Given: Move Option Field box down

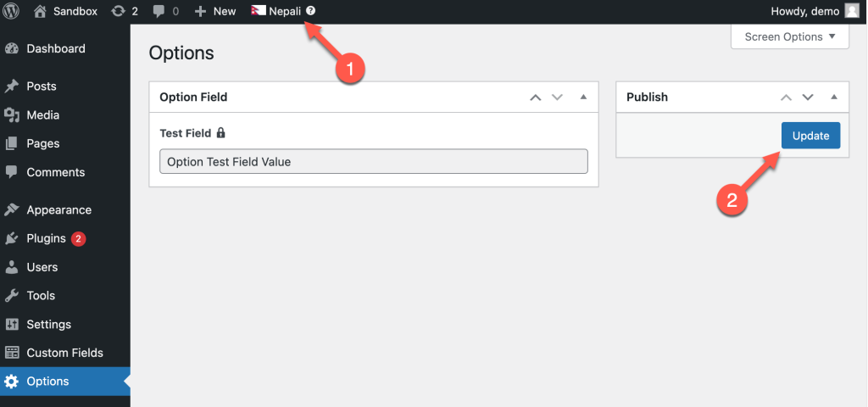Looking at the screenshot, I should 557,98.
